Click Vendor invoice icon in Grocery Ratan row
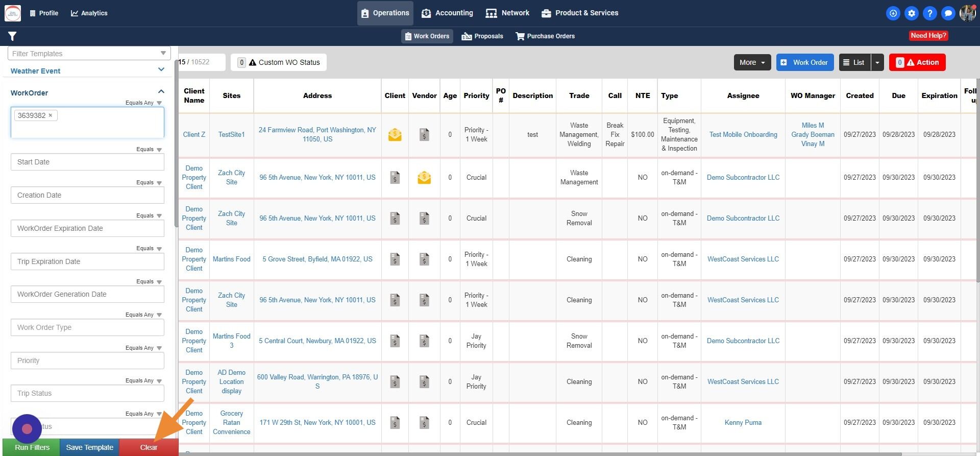This screenshot has width=980, height=456. 424,423
